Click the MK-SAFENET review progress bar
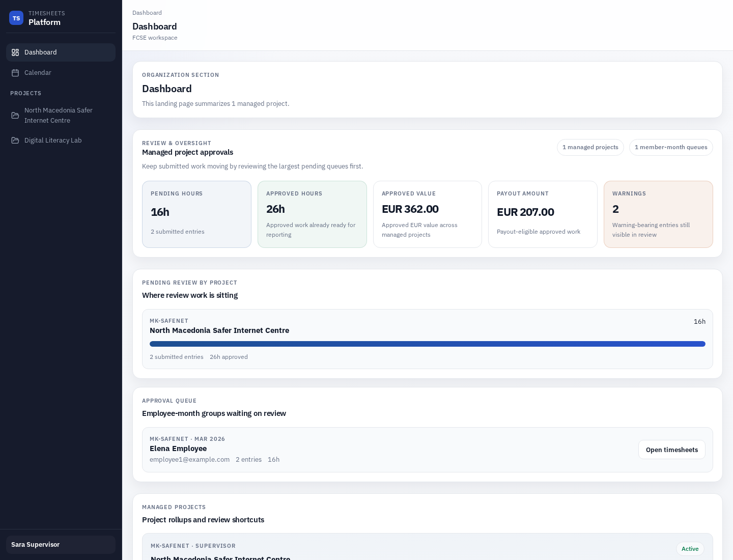Image resolution: width=733 pixels, height=560 pixels. (428, 344)
